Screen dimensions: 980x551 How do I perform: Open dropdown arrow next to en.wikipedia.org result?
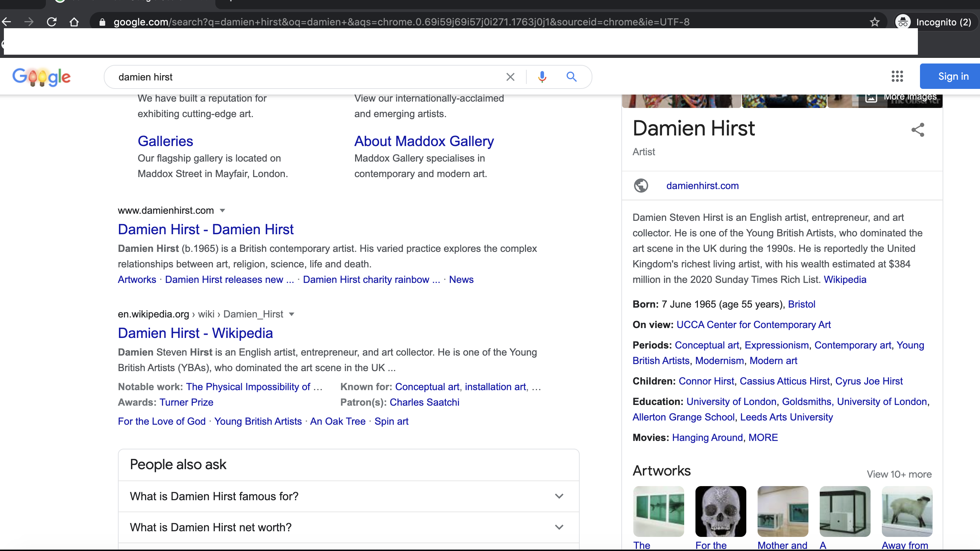(292, 314)
